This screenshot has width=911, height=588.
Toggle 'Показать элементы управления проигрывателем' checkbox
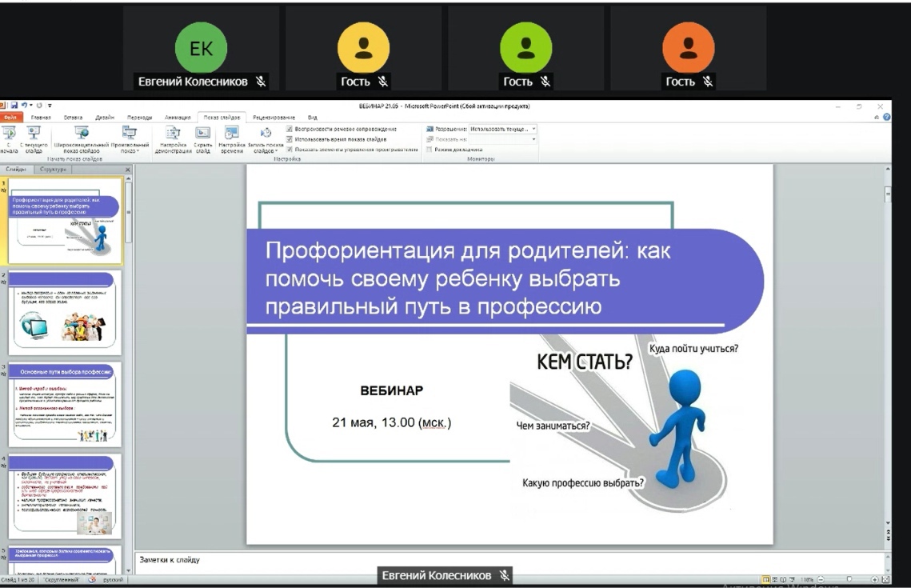pyautogui.click(x=290, y=150)
